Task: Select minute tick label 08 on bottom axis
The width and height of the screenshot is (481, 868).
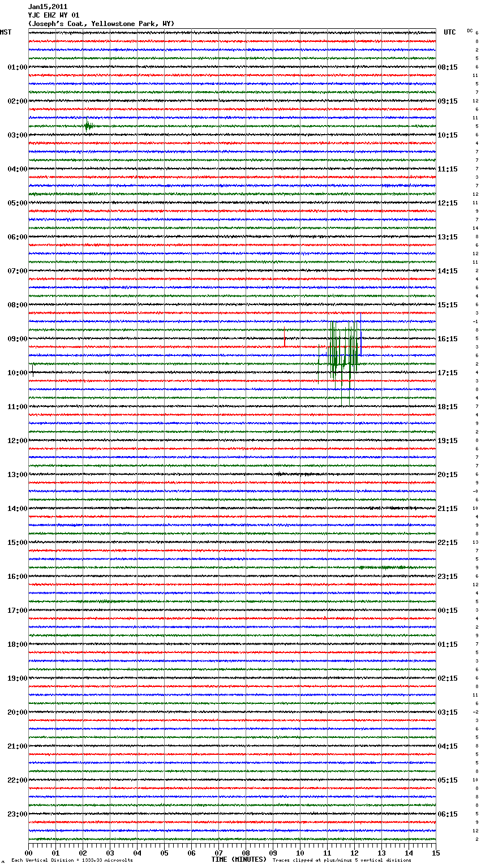Action: [246, 853]
